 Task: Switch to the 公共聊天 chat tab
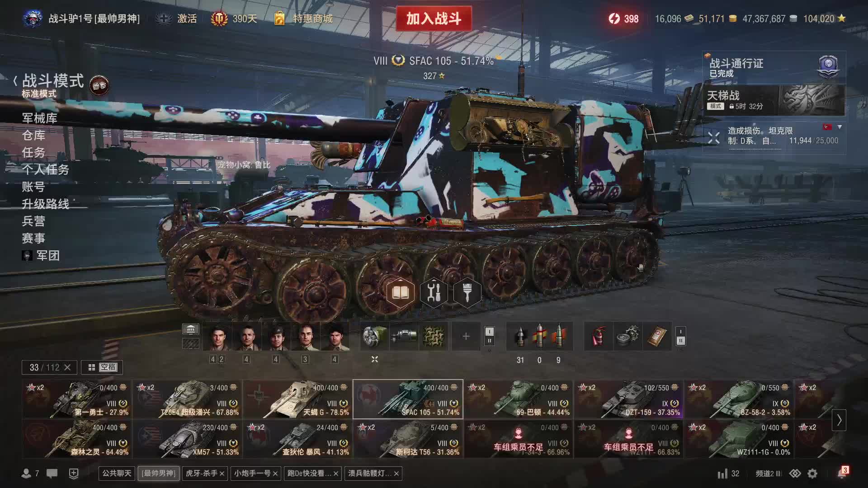pos(117,473)
